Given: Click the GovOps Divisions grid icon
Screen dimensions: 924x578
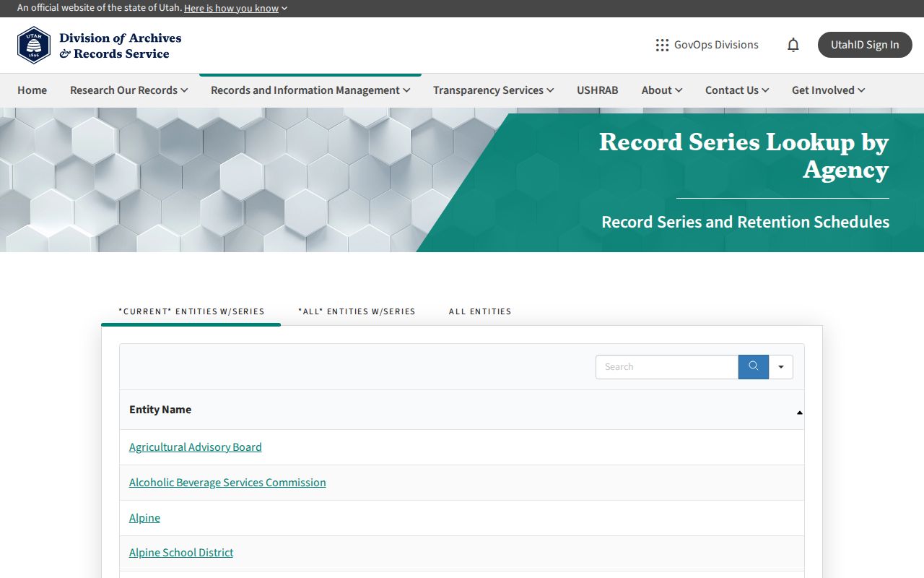Looking at the screenshot, I should pos(662,45).
